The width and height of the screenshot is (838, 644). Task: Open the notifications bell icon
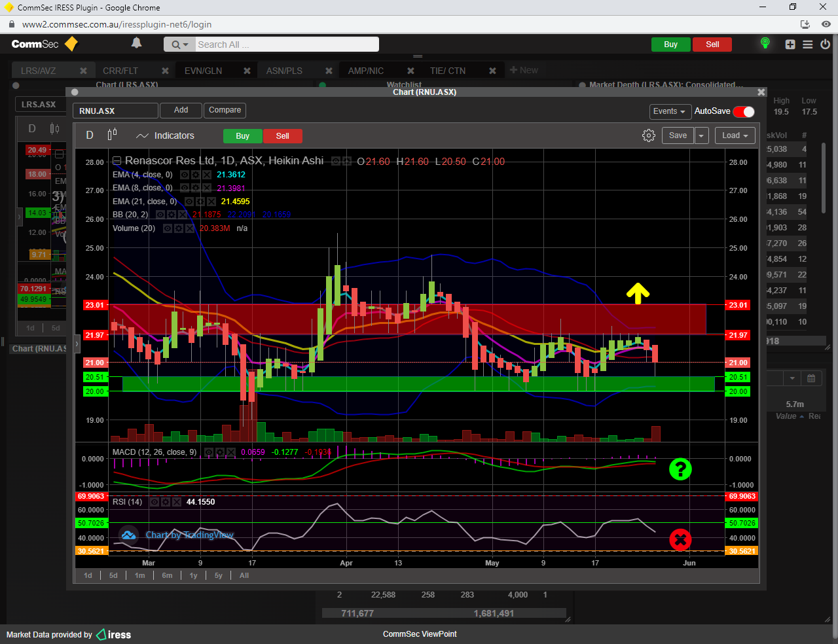point(136,43)
